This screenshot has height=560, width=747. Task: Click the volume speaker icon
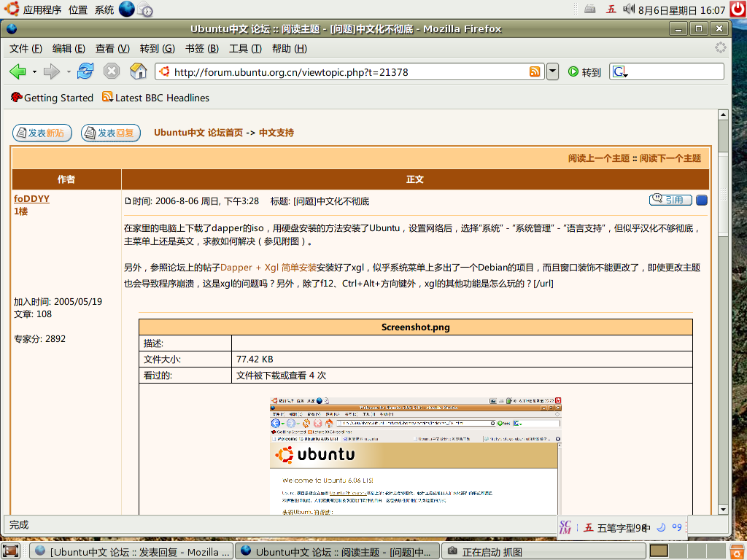click(x=629, y=9)
